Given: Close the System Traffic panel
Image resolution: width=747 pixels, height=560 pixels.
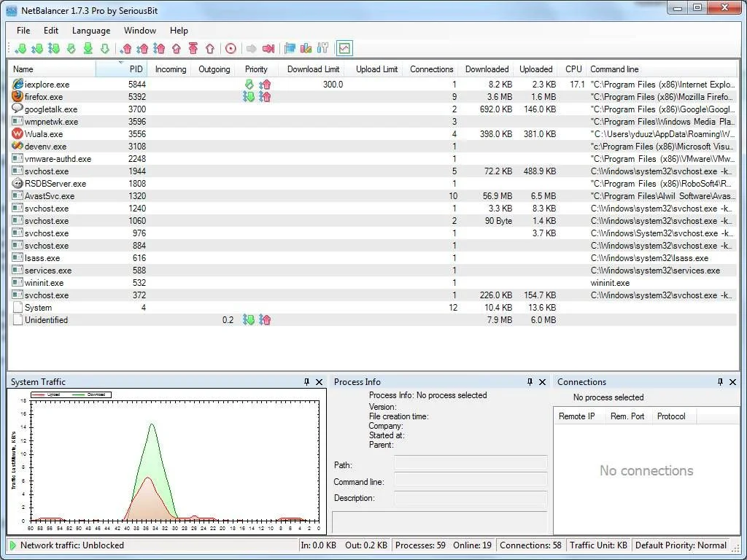Looking at the screenshot, I should click(319, 382).
